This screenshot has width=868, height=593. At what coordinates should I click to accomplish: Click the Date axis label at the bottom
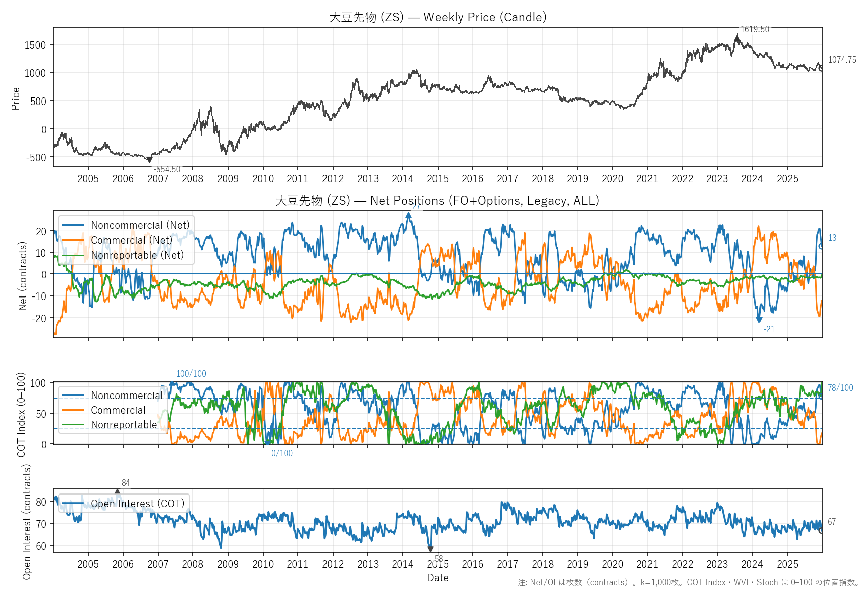coord(438,578)
